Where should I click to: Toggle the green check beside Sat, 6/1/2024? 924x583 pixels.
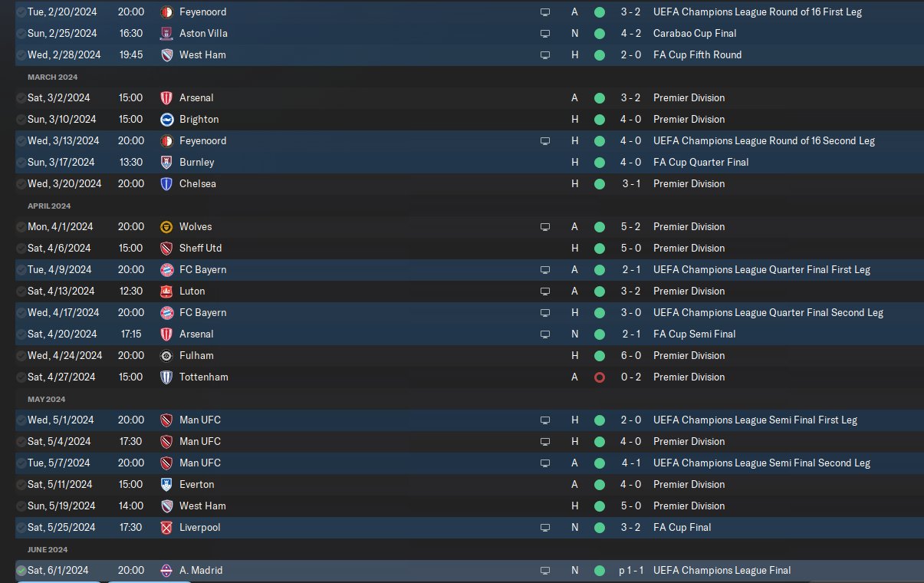click(21, 571)
